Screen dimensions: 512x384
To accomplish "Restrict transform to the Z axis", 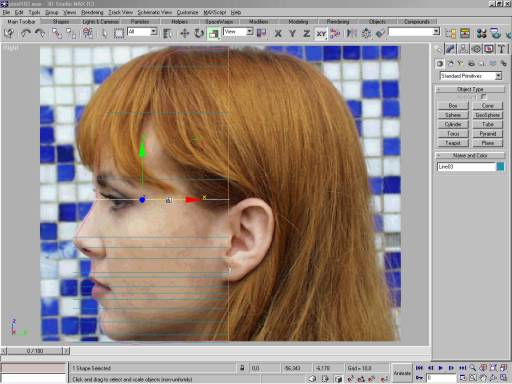I will pyautogui.click(x=307, y=33).
